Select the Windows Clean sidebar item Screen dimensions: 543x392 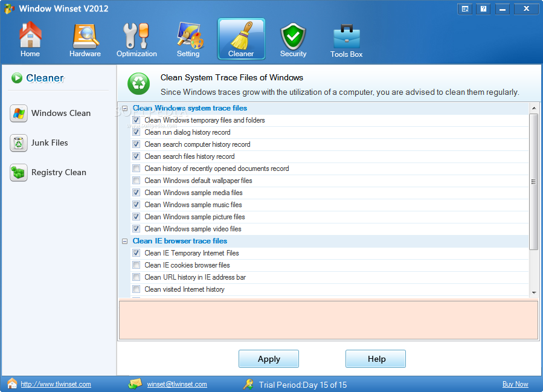tap(51, 113)
